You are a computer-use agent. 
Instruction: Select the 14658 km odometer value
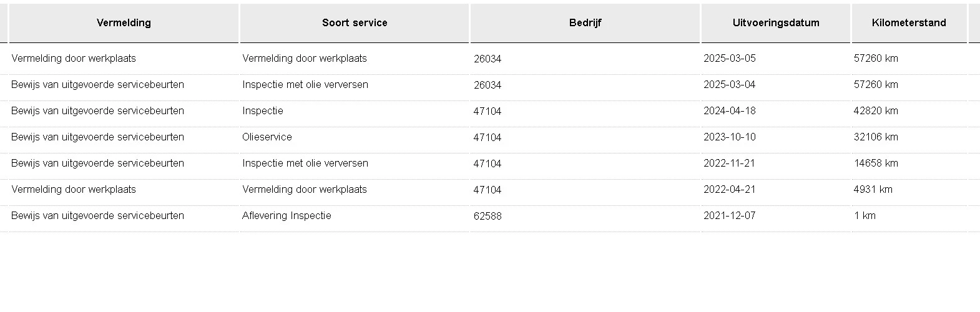pyautogui.click(x=876, y=163)
